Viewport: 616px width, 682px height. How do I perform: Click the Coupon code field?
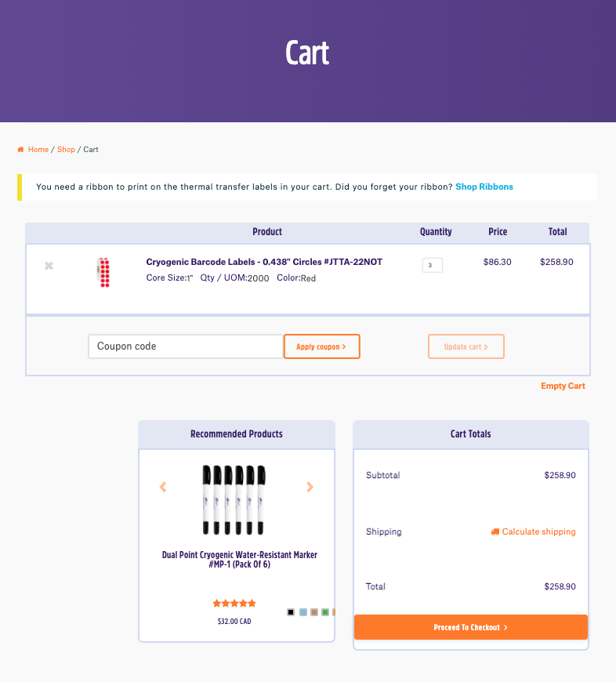pyautogui.click(x=185, y=346)
